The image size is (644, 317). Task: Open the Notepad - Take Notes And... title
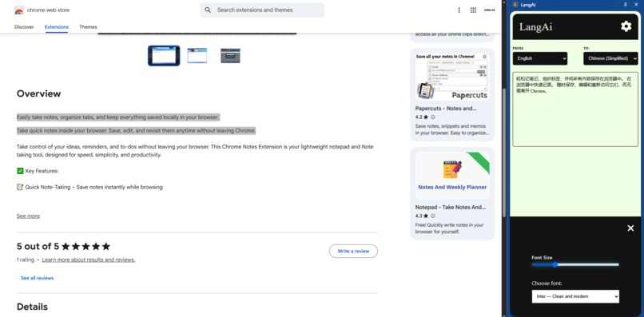[x=451, y=207]
